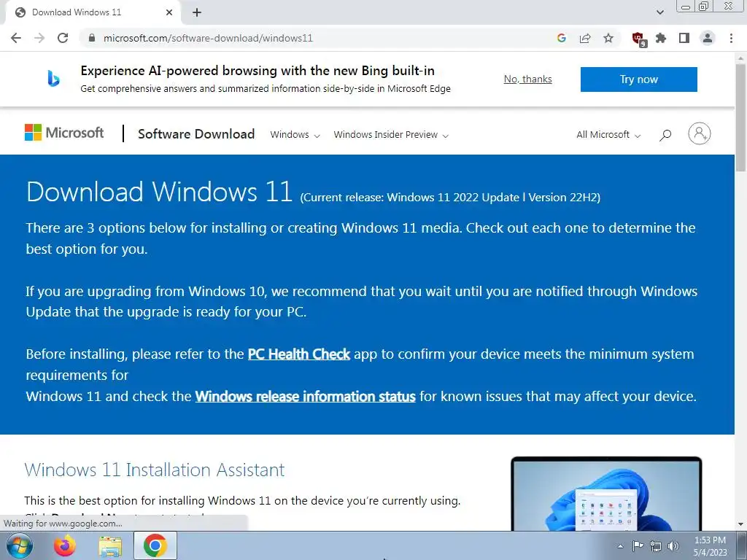Open the tab search chevron
The image size is (747, 560).
[659, 12]
